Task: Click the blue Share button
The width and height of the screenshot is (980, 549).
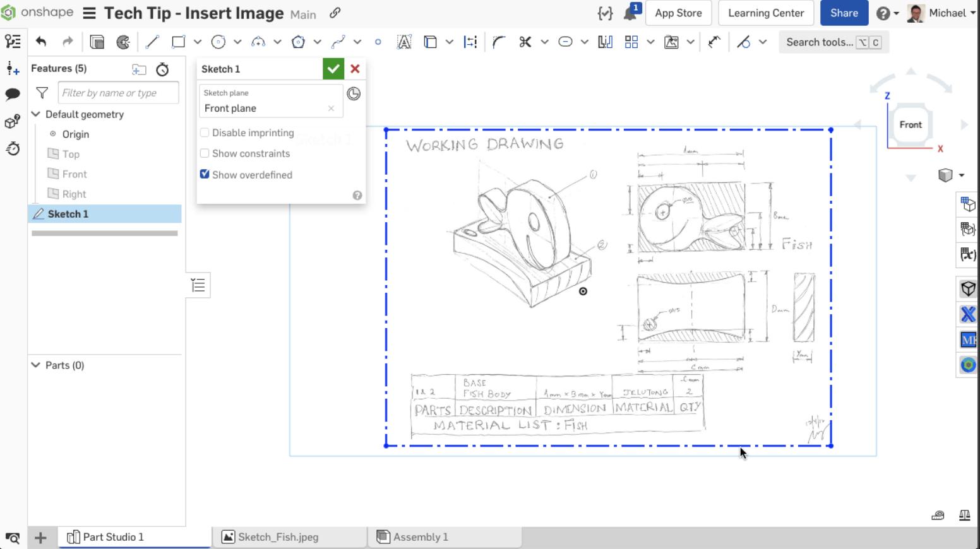Action: [x=844, y=13]
